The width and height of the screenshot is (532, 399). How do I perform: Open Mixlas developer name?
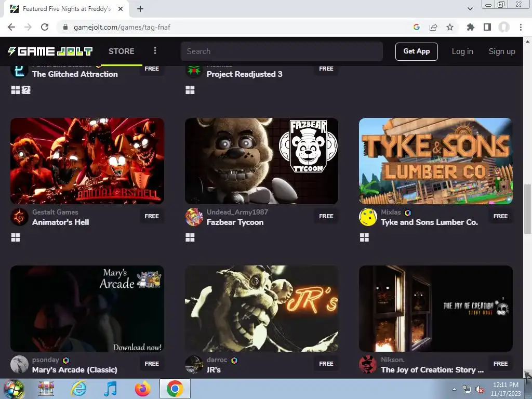pyautogui.click(x=391, y=212)
